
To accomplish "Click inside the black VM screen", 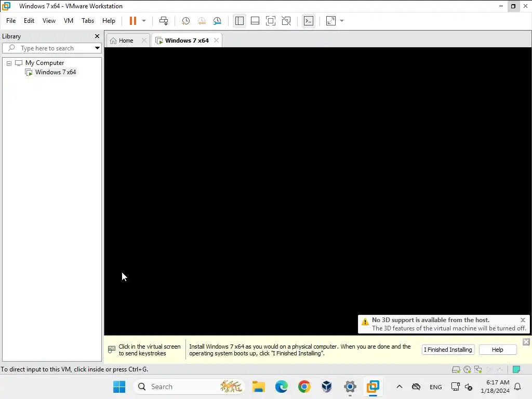I will click(x=317, y=191).
